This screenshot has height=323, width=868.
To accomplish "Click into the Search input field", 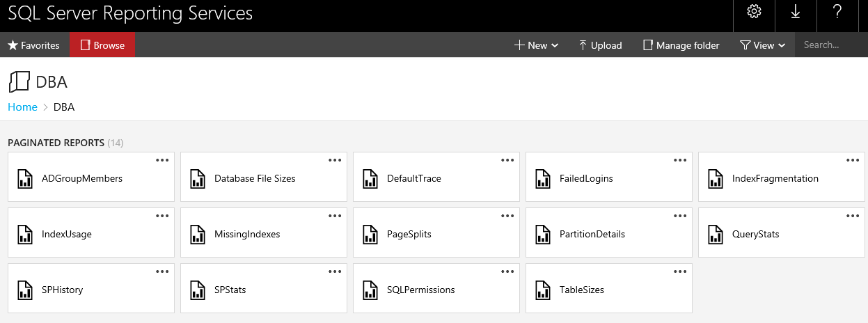I will click(830, 45).
